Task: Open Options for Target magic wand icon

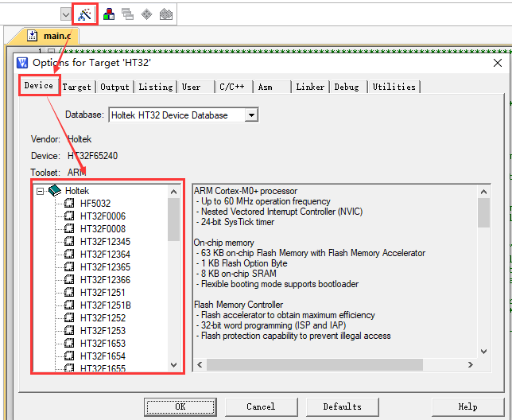Action: click(x=84, y=14)
